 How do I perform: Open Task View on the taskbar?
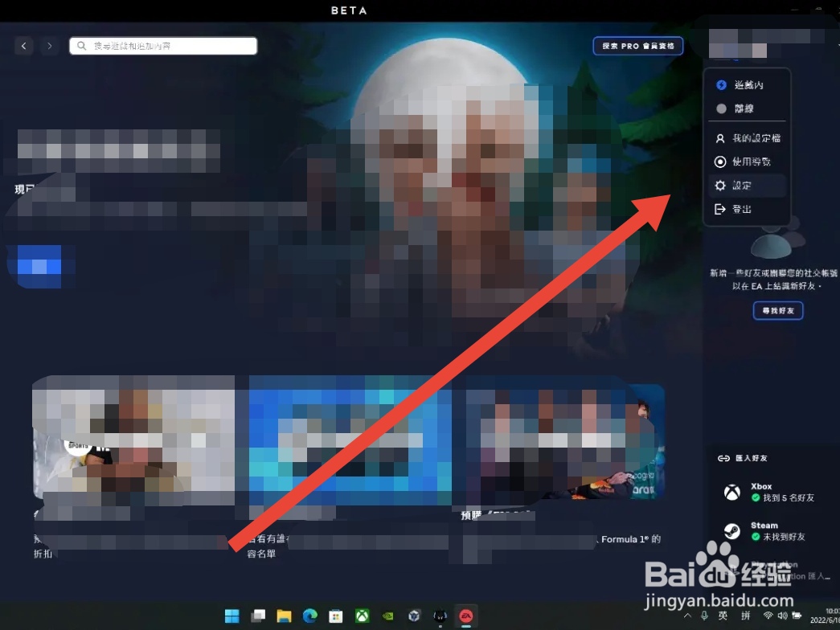point(258,616)
